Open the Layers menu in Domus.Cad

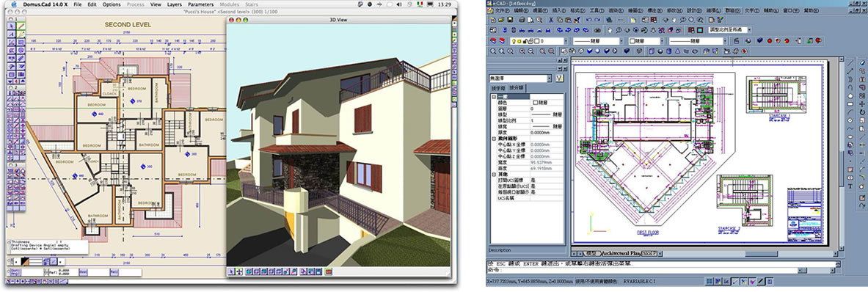(175, 4)
